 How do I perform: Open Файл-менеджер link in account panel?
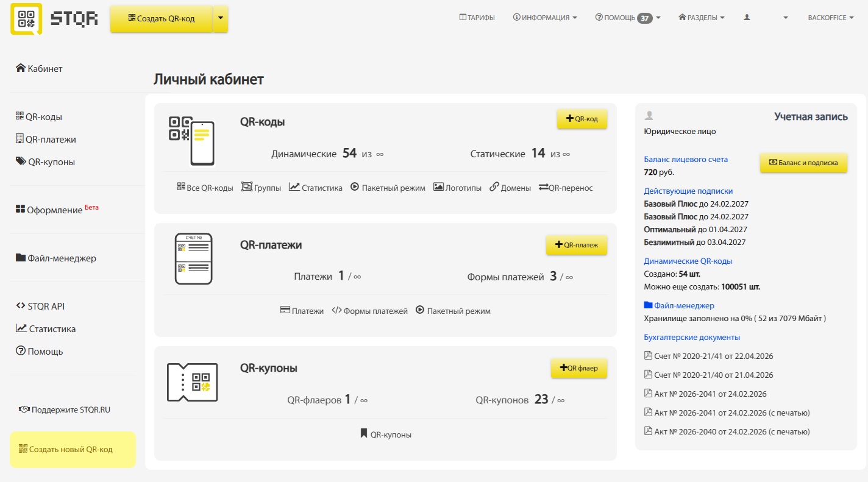pos(679,305)
